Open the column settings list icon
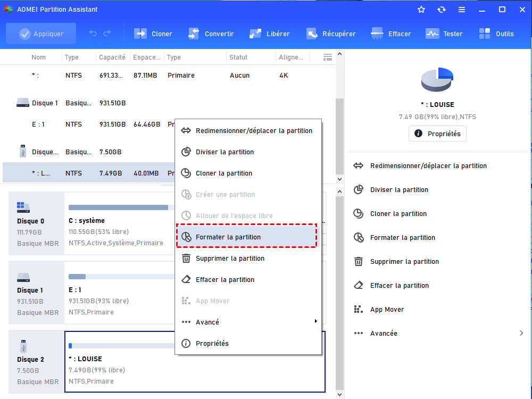The height and width of the screenshot is (399, 532). pos(328,57)
